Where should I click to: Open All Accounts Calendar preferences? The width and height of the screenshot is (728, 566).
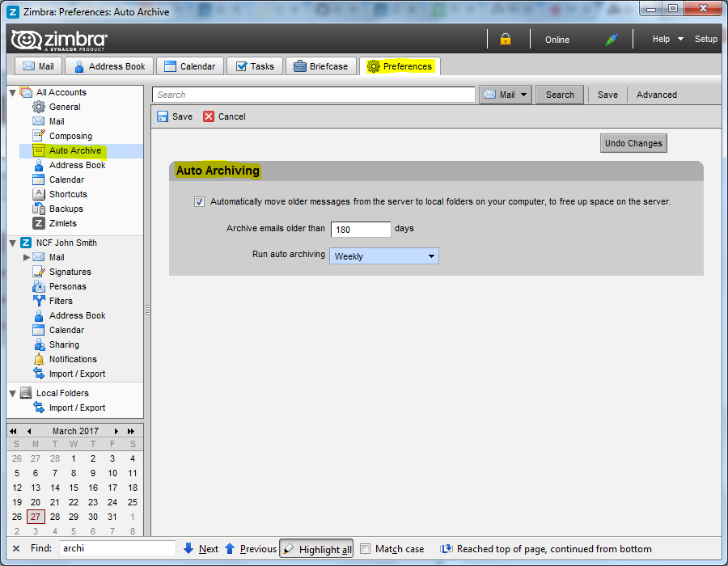click(66, 180)
